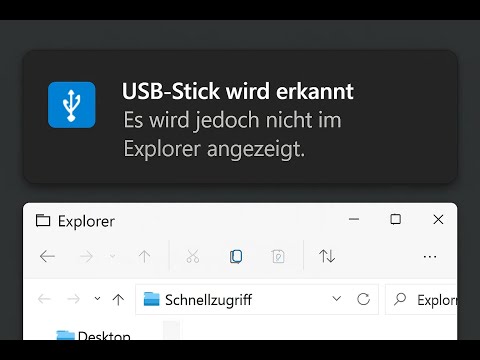The width and height of the screenshot is (480, 360).
Task: Click the Schnellzugriff folder icon
Action: coord(152,299)
